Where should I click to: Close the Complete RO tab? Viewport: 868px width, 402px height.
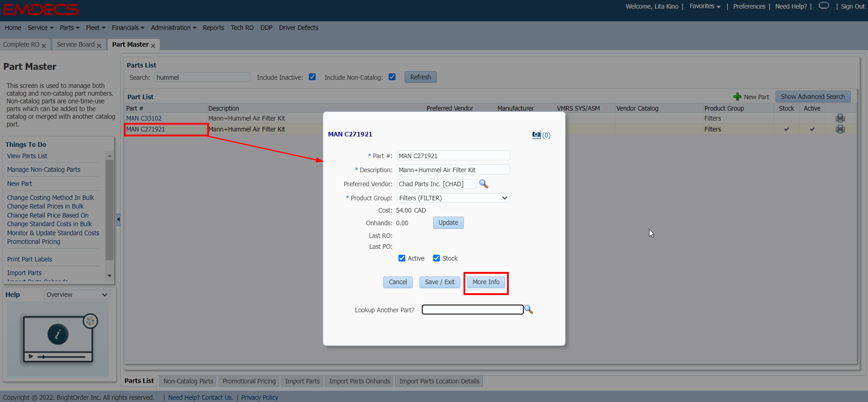point(44,45)
